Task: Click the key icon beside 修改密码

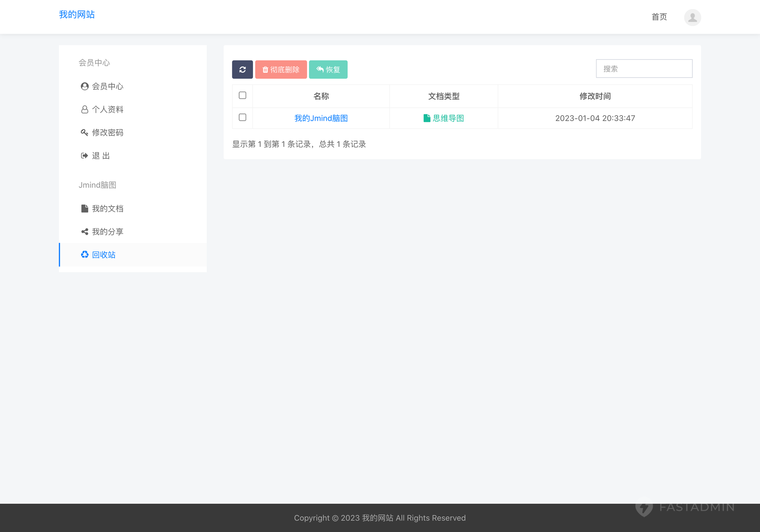Action: (84, 133)
